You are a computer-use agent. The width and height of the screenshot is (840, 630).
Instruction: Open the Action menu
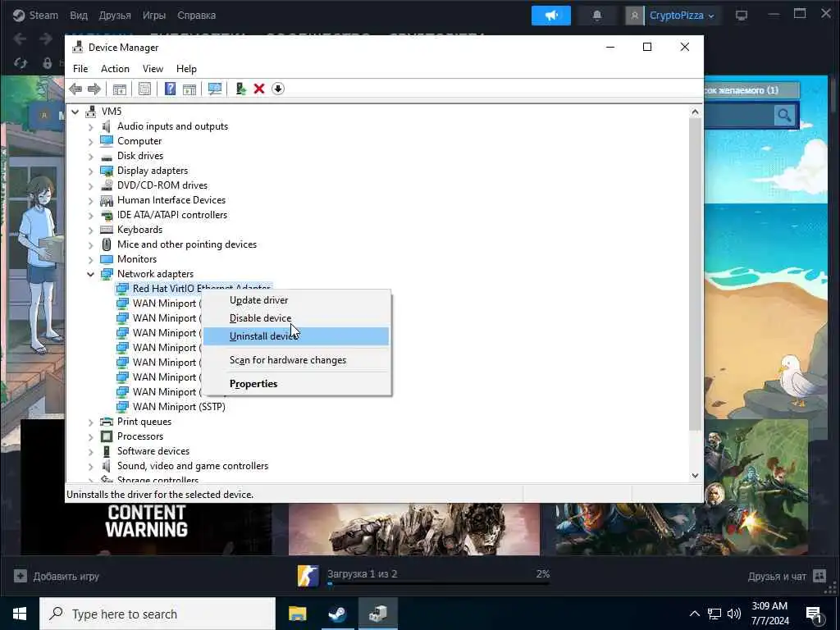point(115,69)
